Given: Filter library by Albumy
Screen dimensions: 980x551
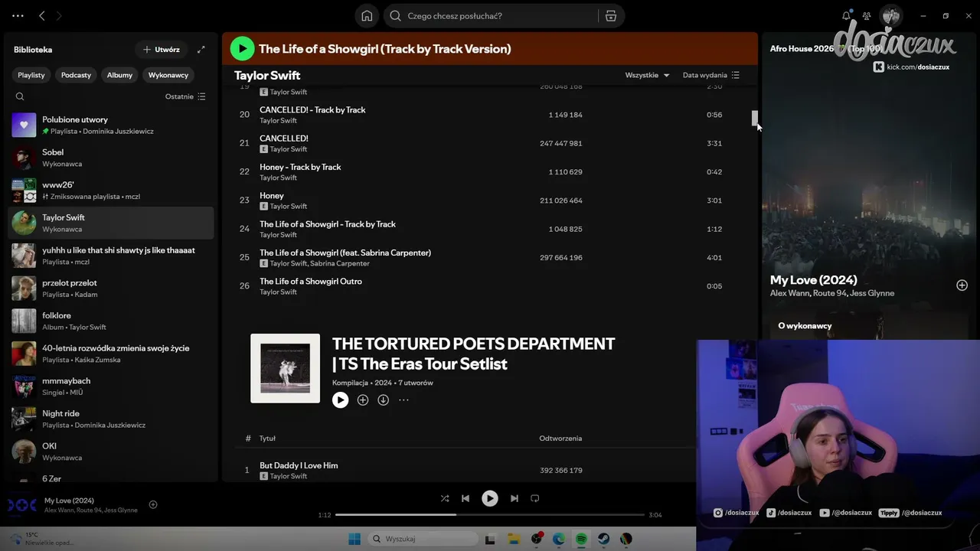Looking at the screenshot, I should coord(119,75).
